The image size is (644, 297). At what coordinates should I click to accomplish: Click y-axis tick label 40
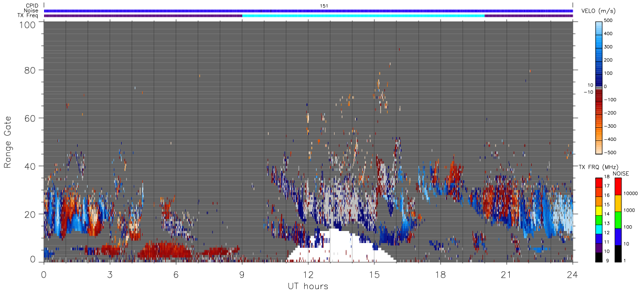(29, 166)
